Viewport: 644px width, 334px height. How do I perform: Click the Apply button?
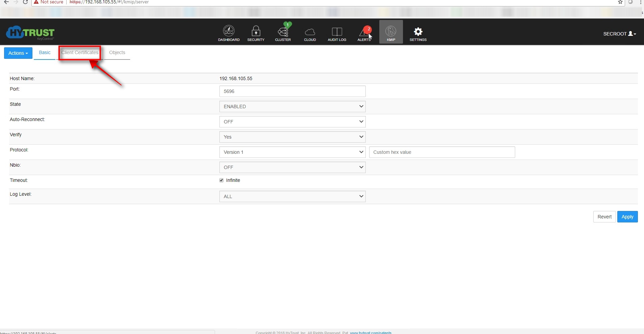click(627, 217)
